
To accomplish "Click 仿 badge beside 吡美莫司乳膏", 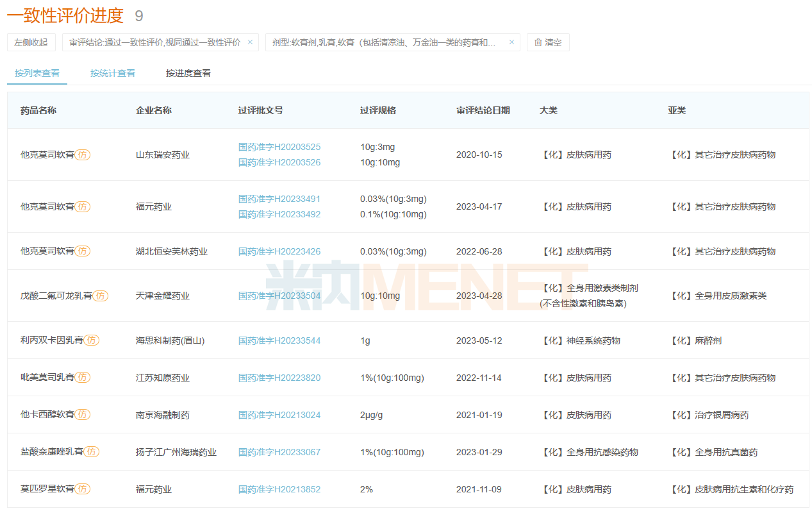I will tap(82, 378).
